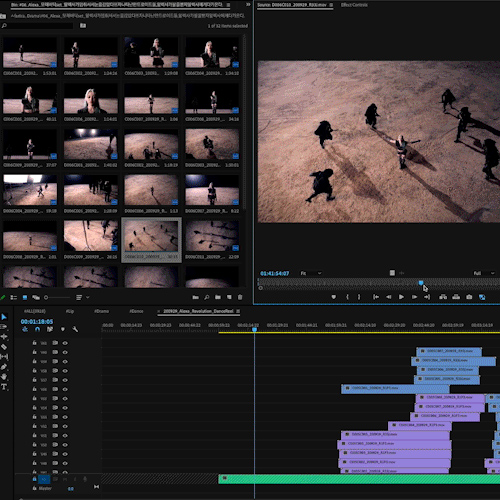Switch to the Effect Controls tab
Image resolution: width=500 pixels, height=500 pixels.
pyautogui.click(x=354, y=5)
